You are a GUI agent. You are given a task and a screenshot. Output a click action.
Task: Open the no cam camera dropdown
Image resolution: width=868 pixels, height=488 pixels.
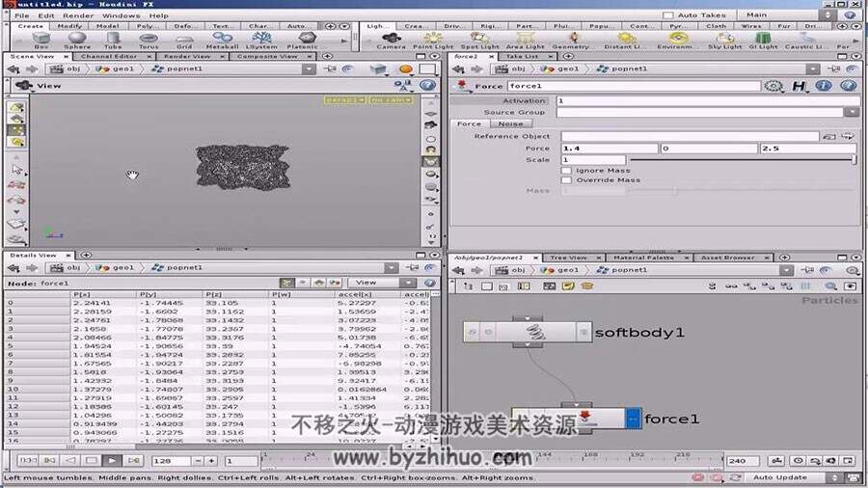click(x=392, y=99)
